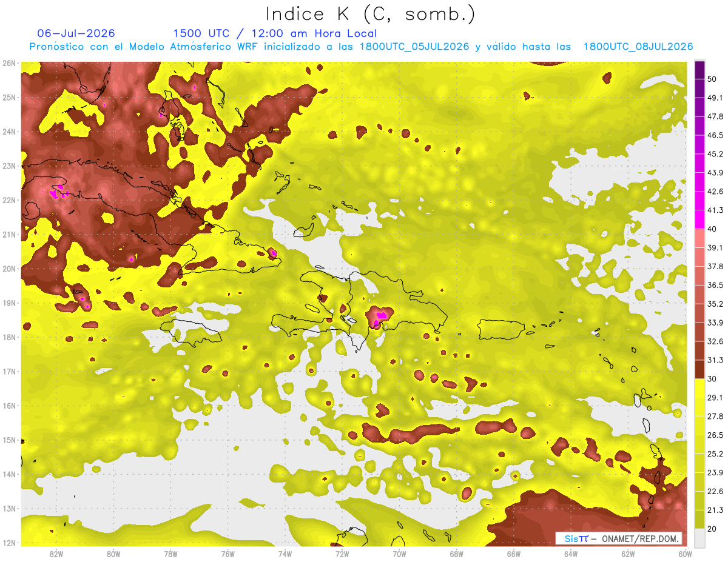
Task: Click the latitude label "15N"
Action: tap(9, 440)
